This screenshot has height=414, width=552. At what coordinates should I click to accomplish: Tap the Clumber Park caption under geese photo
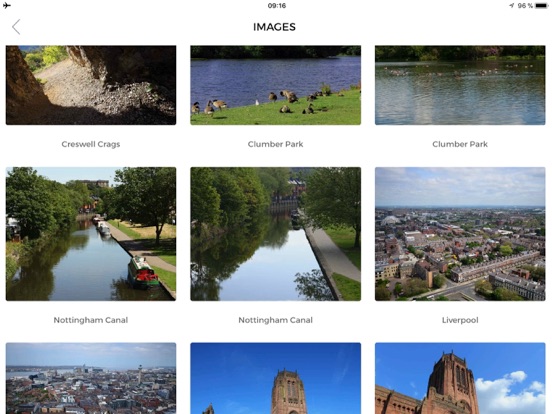(x=276, y=144)
